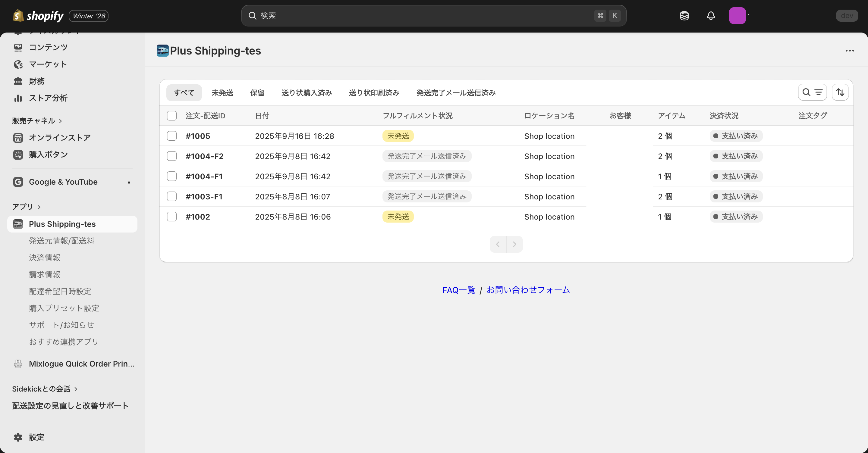
Task: Click the 検索 search field at top
Action: point(434,15)
